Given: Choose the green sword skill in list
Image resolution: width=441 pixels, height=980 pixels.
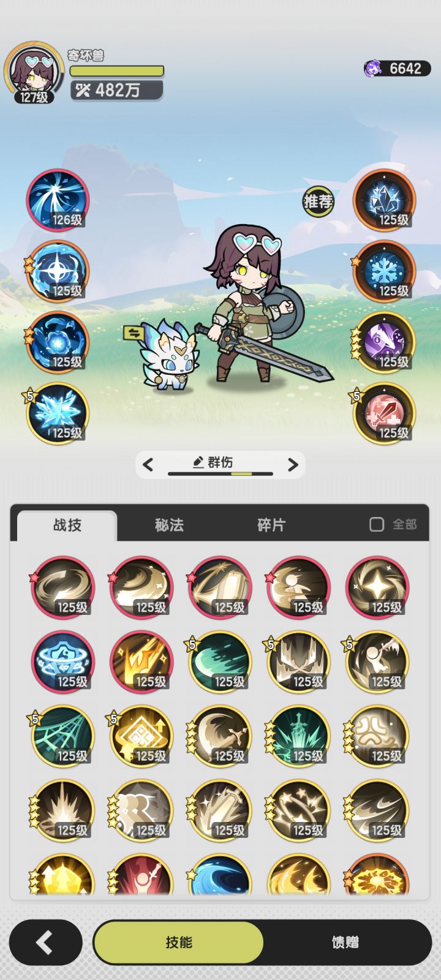Looking at the screenshot, I should (298, 736).
